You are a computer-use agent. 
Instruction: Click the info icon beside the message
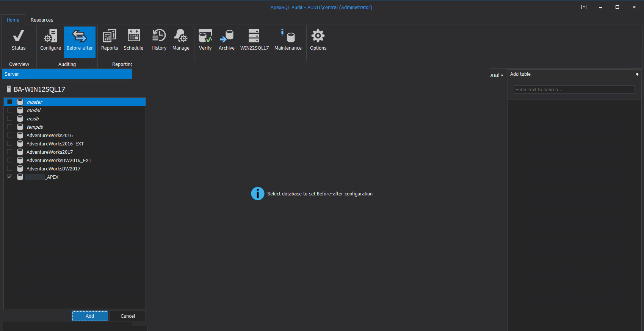pyautogui.click(x=258, y=194)
